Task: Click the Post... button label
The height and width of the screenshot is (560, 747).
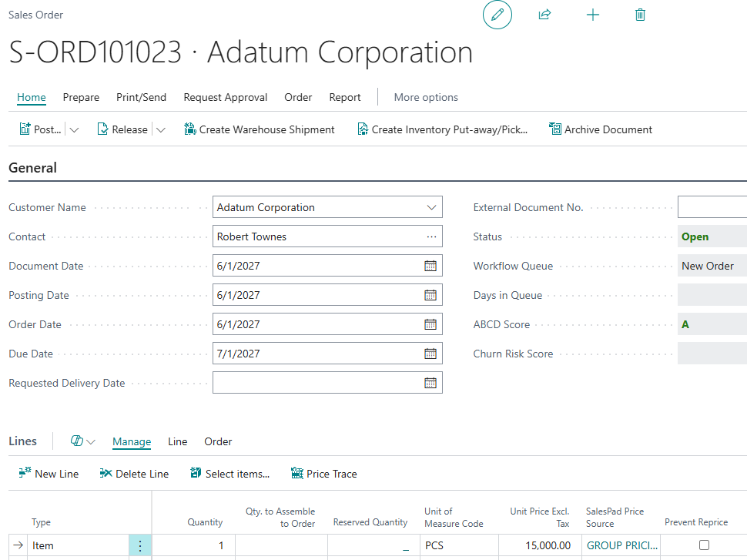Action: click(x=48, y=129)
